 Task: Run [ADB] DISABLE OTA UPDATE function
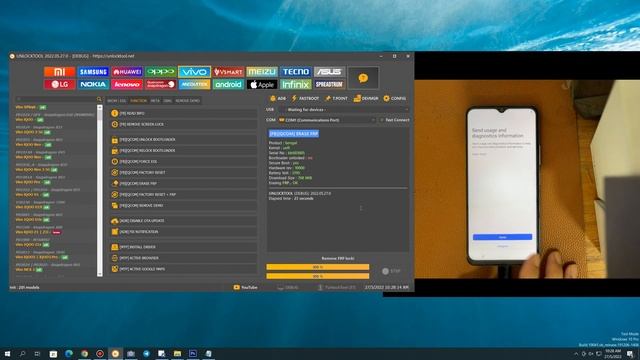point(183,221)
